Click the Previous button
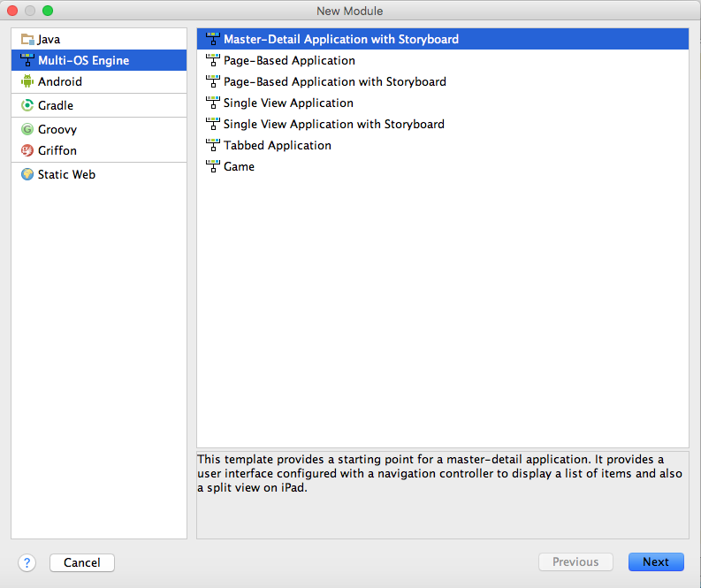701x588 pixels. coord(575,562)
